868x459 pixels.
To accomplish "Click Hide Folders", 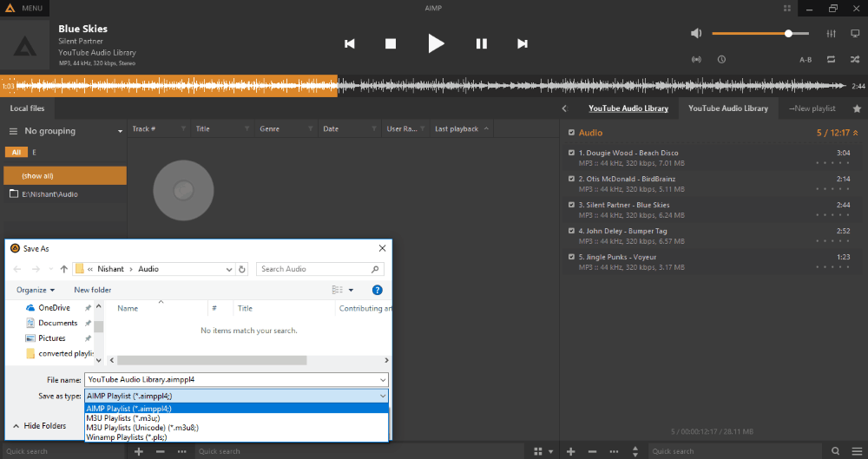I will click(x=39, y=426).
